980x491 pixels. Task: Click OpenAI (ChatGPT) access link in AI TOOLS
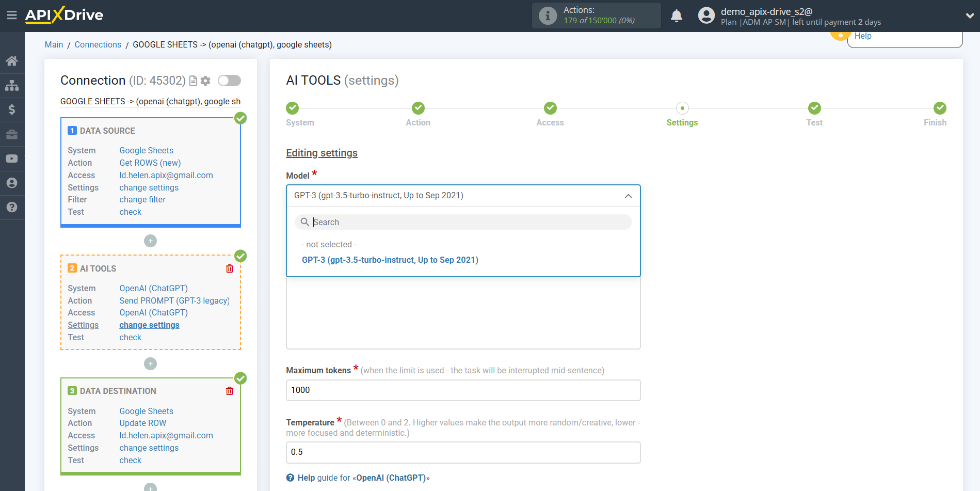(x=154, y=312)
